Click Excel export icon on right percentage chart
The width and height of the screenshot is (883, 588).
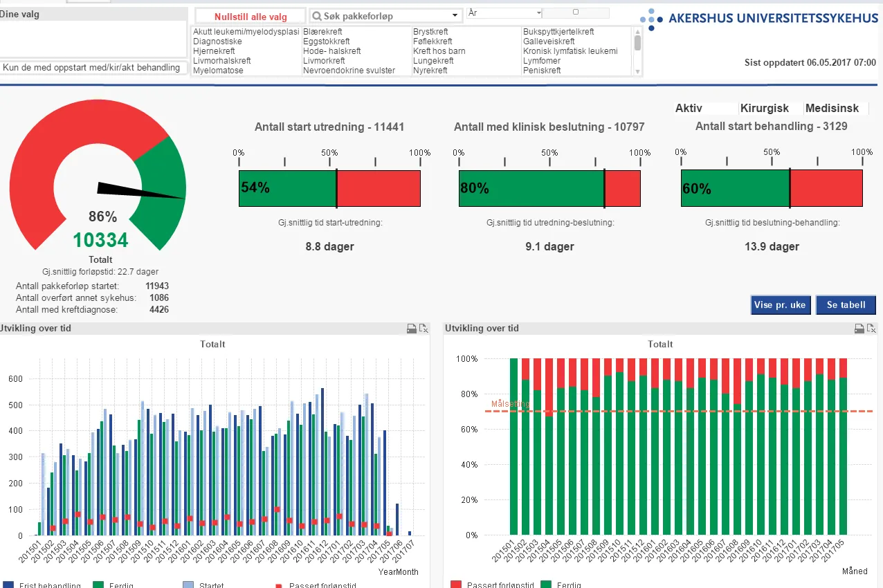(871, 329)
